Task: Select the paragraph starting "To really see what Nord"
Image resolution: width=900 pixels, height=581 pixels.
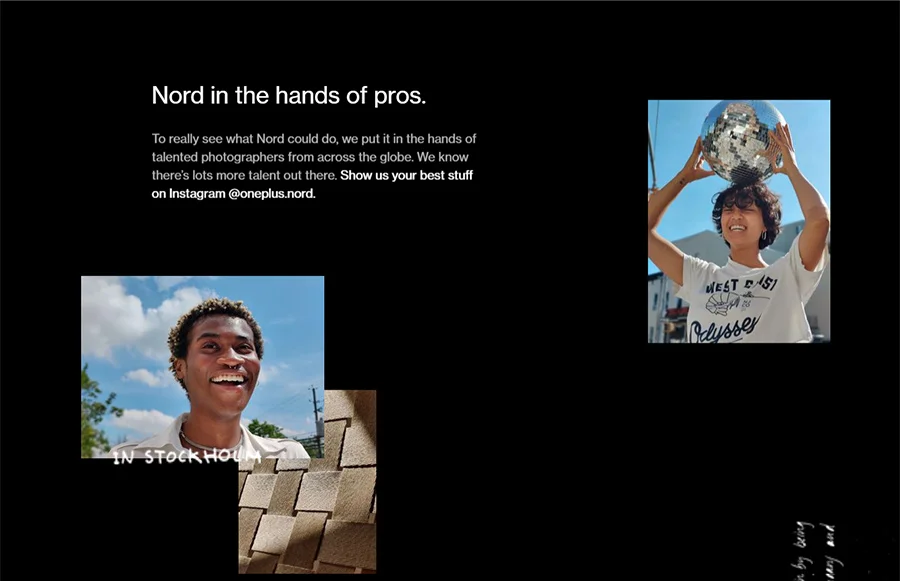Action: [314, 166]
